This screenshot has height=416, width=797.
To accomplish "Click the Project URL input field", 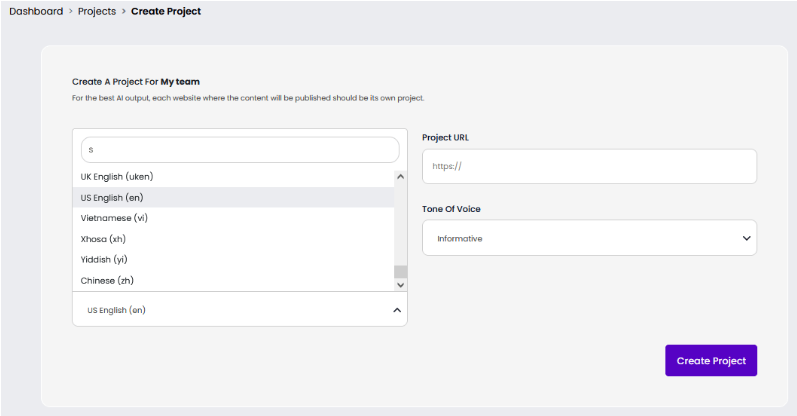I will [589, 167].
